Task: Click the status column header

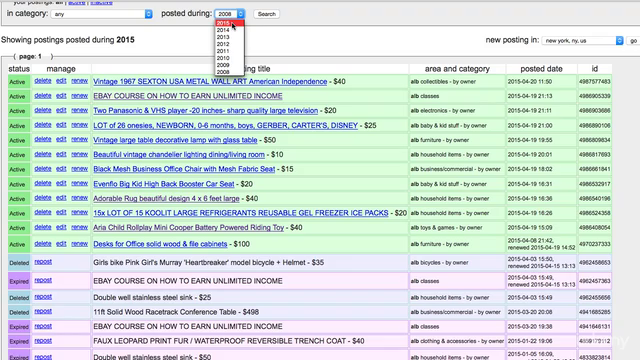Action: click(19, 69)
